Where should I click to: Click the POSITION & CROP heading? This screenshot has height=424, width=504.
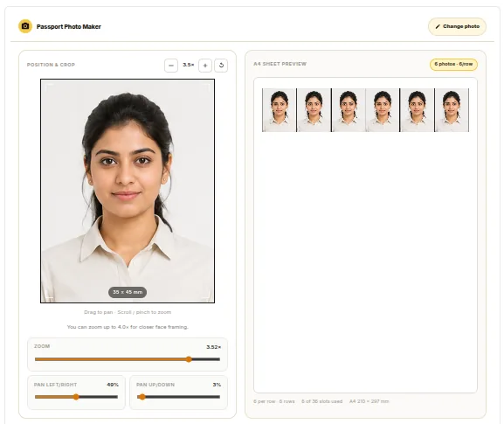click(51, 65)
